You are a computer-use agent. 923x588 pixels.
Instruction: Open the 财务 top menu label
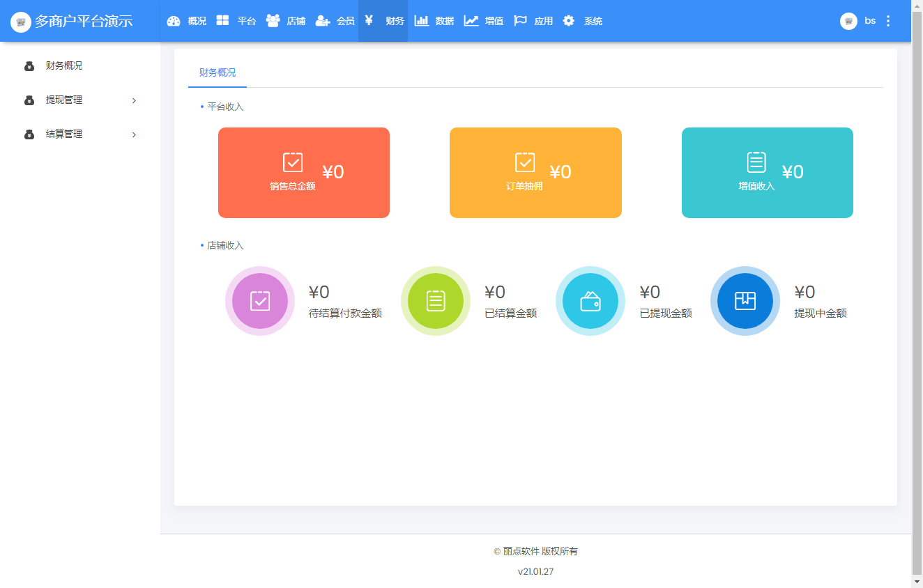(x=395, y=21)
